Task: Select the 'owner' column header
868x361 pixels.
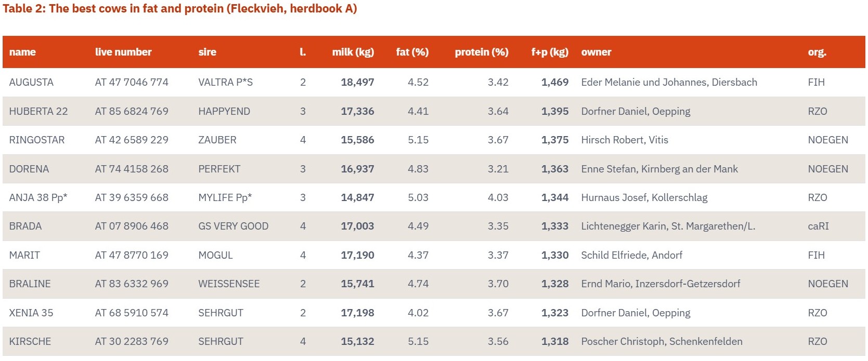Action: click(x=596, y=52)
